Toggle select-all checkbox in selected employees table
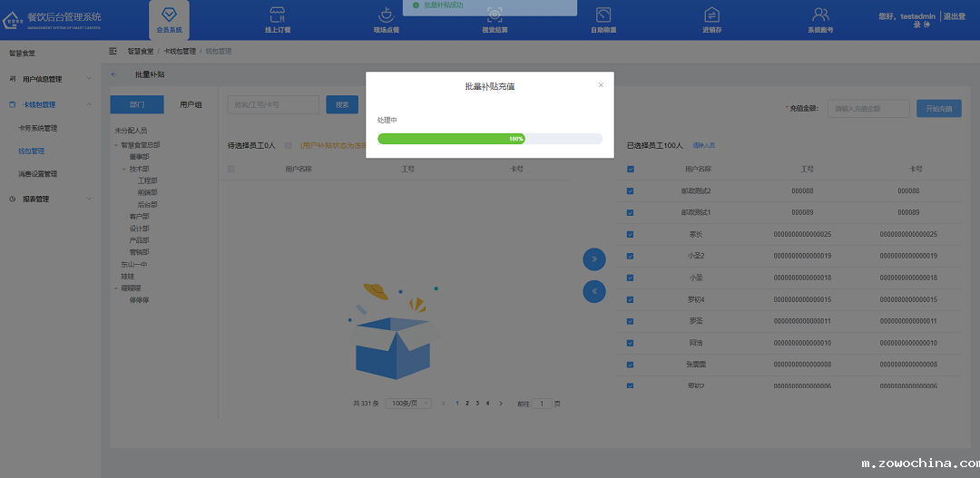 click(x=631, y=169)
